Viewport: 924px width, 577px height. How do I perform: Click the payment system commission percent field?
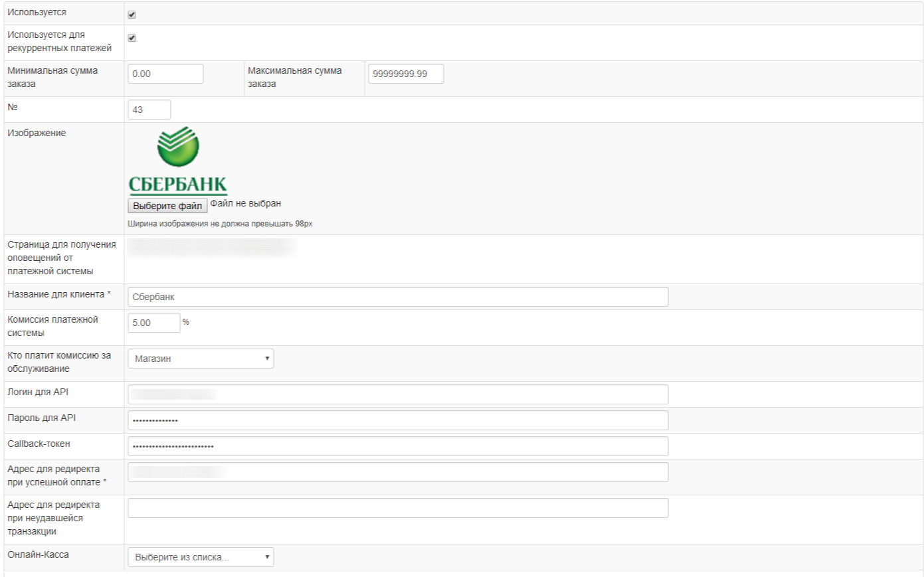point(153,323)
